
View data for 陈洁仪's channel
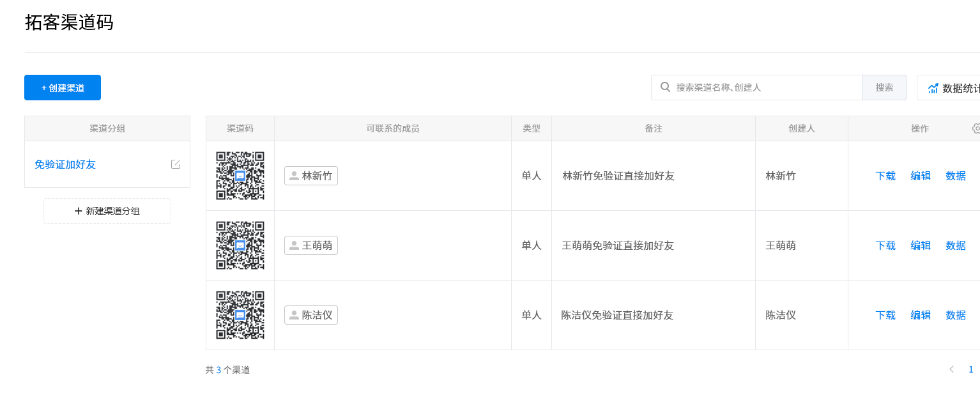(x=956, y=315)
